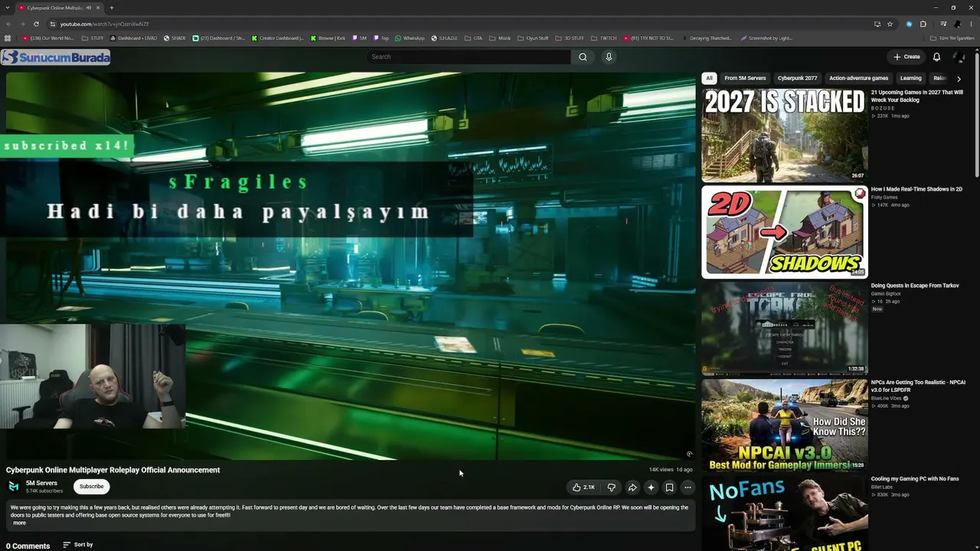980x551 pixels.
Task: Open the WhatsApp bookmark
Action: pyautogui.click(x=410, y=38)
